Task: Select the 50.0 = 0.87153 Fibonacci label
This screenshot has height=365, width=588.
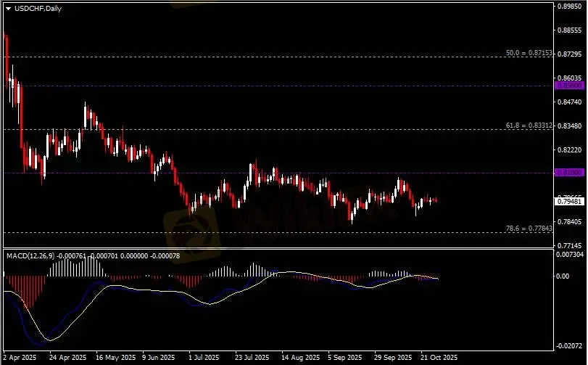Action: [529, 53]
